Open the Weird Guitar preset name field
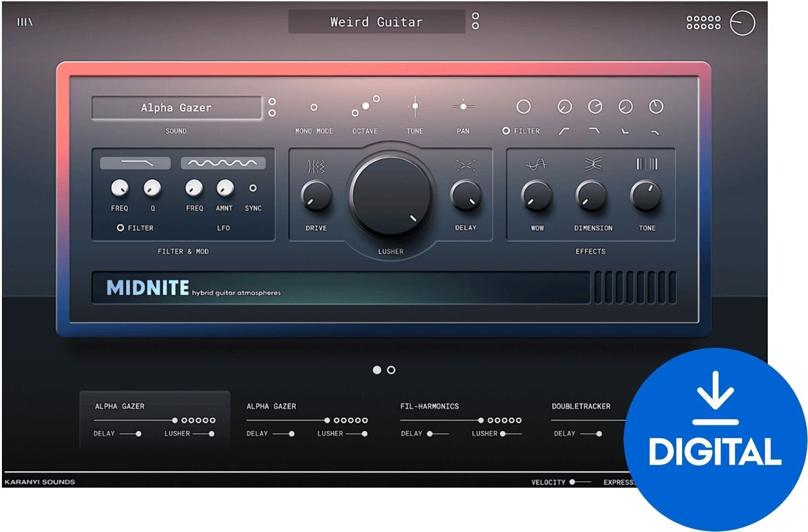808x532 pixels. [376, 22]
